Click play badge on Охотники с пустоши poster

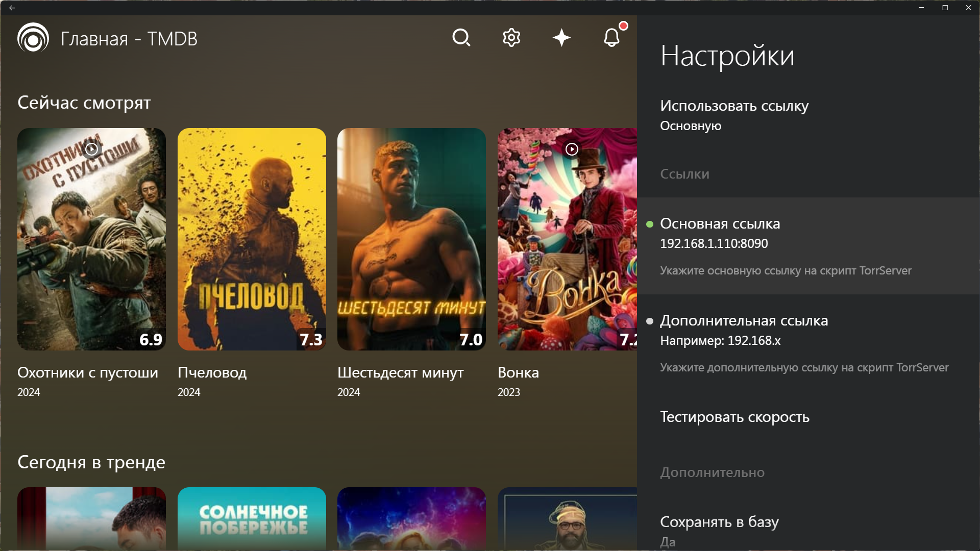(91, 149)
